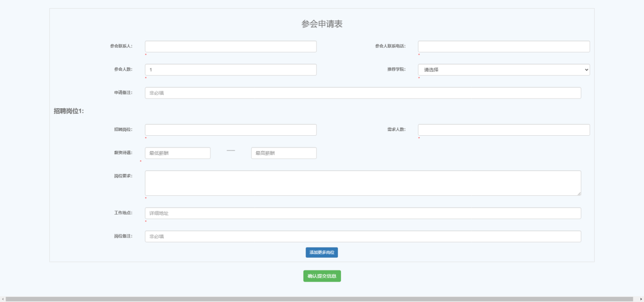The image size is (644, 302).
Task: Click the scroll-right arrow of bottom scrollbar
Action: (641, 299)
